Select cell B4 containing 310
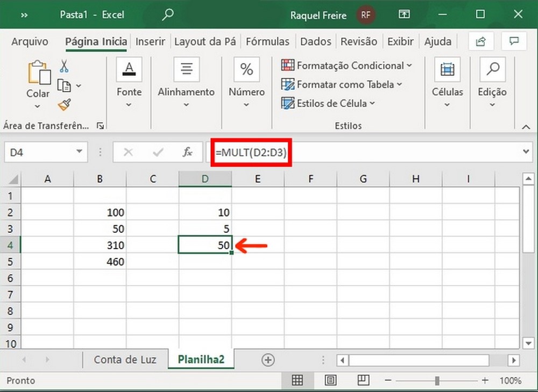 point(100,245)
